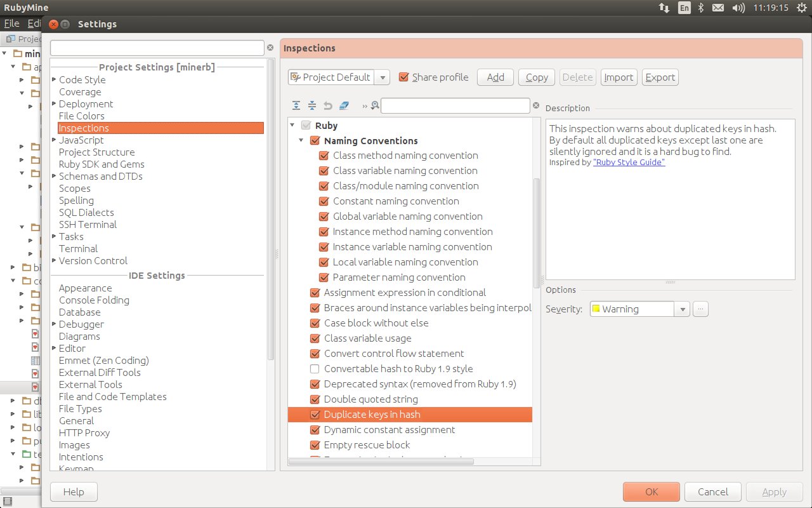Select Inspections in settings list

(x=160, y=128)
